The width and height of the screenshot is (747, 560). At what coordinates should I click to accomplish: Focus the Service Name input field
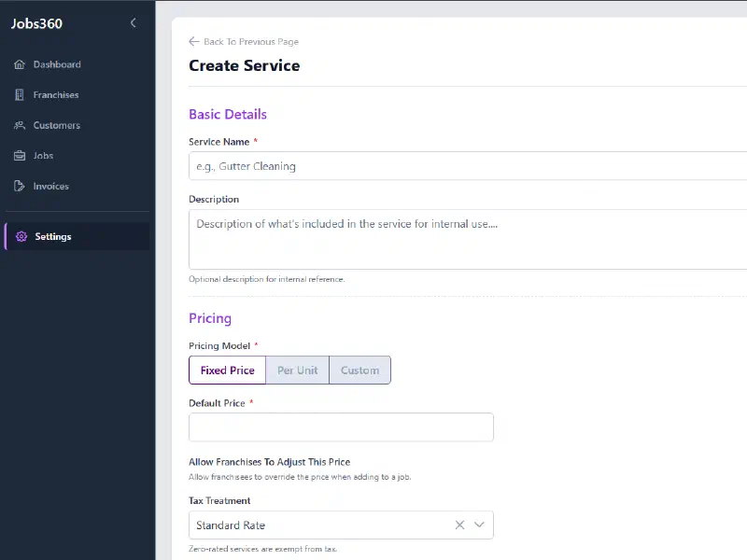point(468,166)
